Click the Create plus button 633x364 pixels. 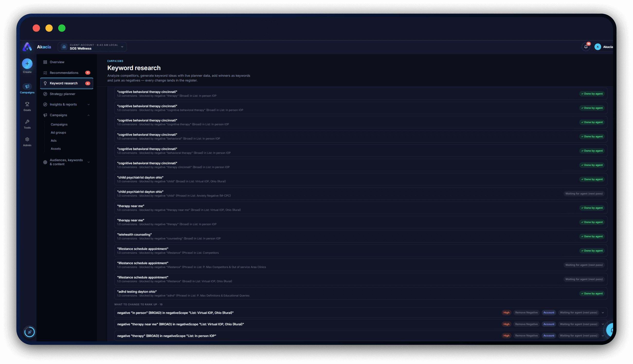[27, 63]
